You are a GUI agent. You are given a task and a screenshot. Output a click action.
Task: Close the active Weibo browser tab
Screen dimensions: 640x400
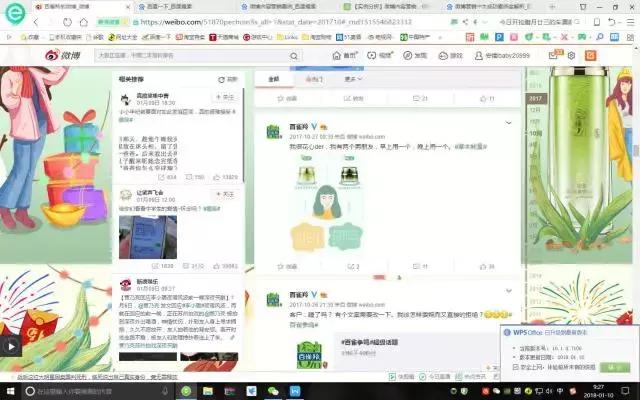coord(128,7)
